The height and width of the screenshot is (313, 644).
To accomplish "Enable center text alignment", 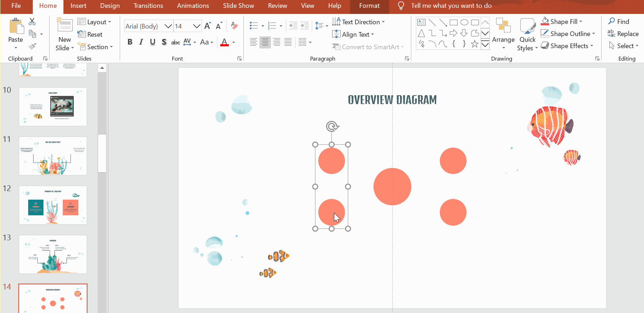I will (x=265, y=42).
